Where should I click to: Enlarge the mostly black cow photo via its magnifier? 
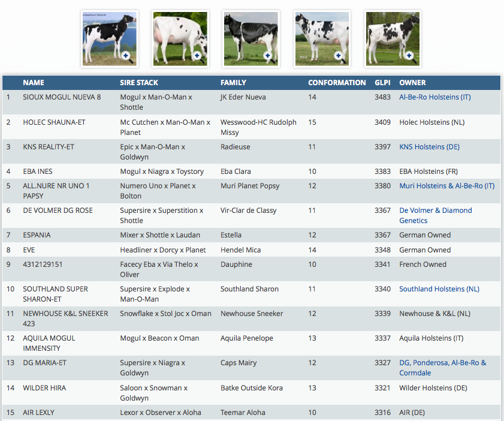point(267,56)
